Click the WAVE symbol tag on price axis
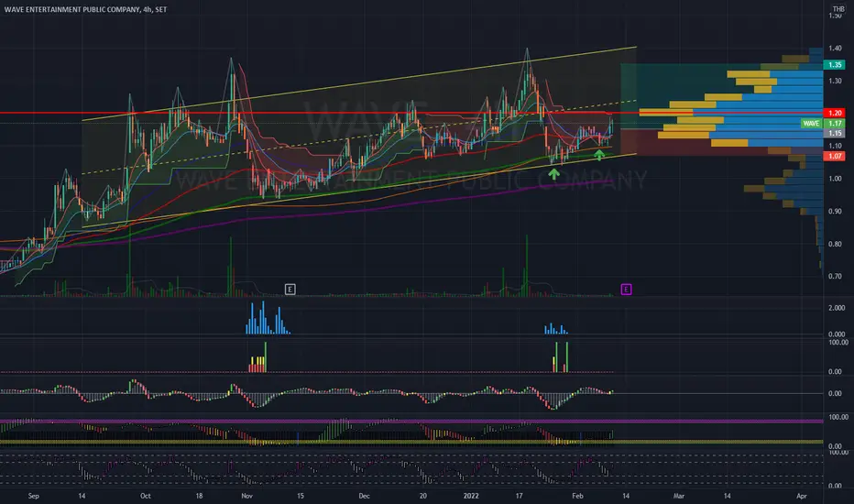This screenshot has height=504, width=854. [x=812, y=124]
